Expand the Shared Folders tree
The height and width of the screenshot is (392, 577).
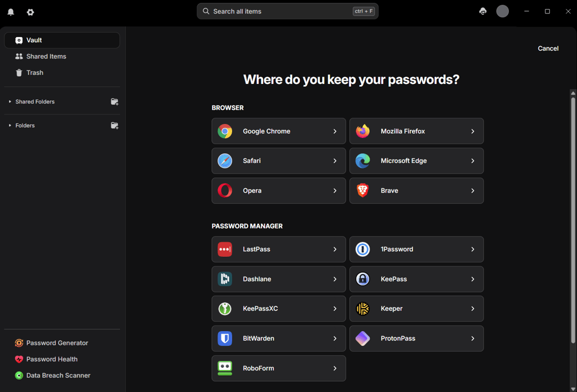pyautogui.click(x=10, y=101)
